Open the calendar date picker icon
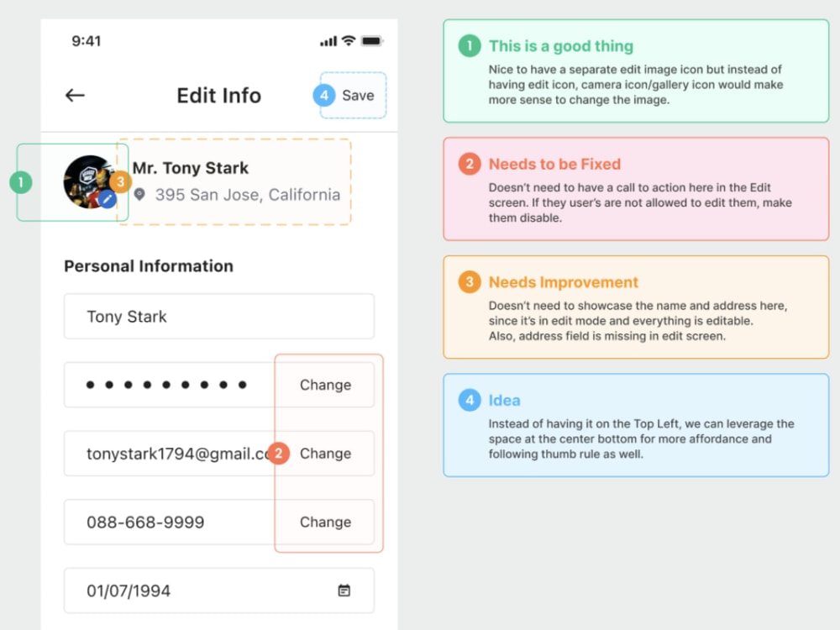840x630 pixels. pyautogui.click(x=344, y=591)
